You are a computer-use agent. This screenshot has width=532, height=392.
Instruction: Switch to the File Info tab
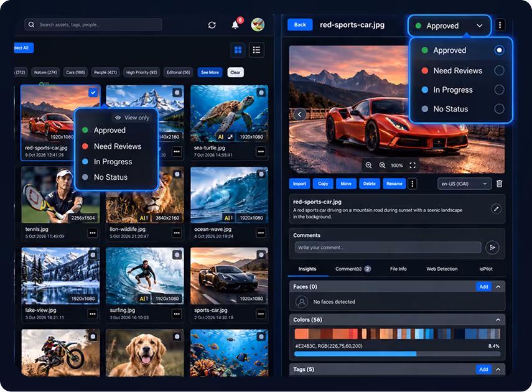pyautogui.click(x=398, y=269)
